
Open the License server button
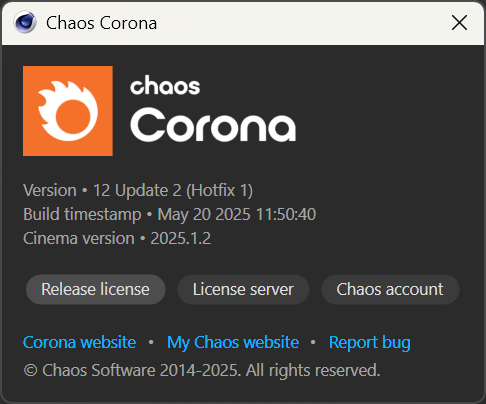(x=243, y=289)
